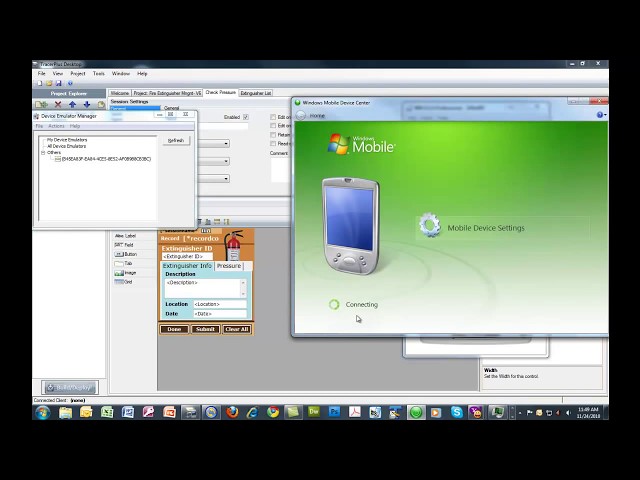The width and height of the screenshot is (640, 480).
Task: Open the third dropdown in Session Settings
Action: tap(226, 178)
